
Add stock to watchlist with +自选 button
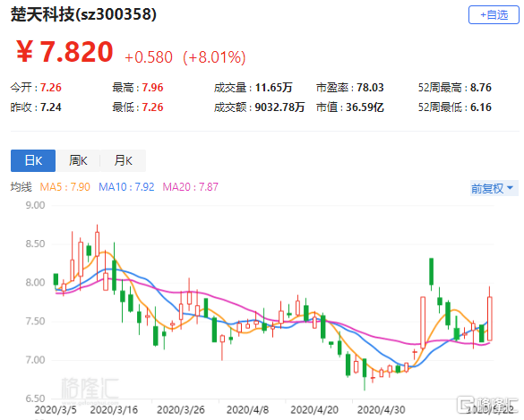pyautogui.click(x=494, y=14)
